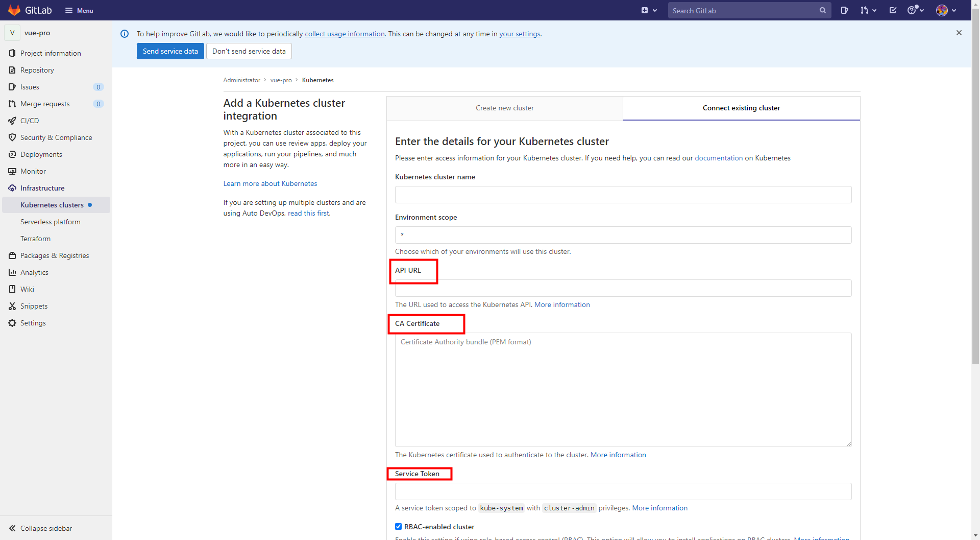Open the documentation link
The image size is (980, 540).
[719, 158]
